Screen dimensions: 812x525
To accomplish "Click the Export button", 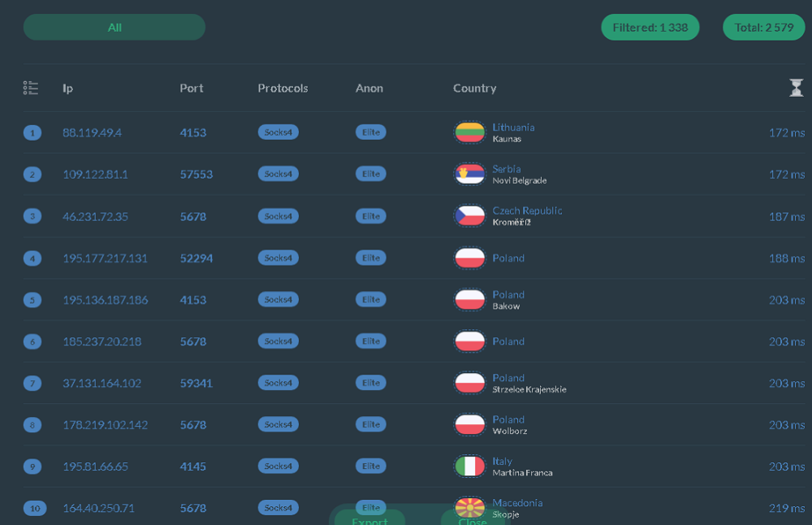I will (x=369, y=518).
